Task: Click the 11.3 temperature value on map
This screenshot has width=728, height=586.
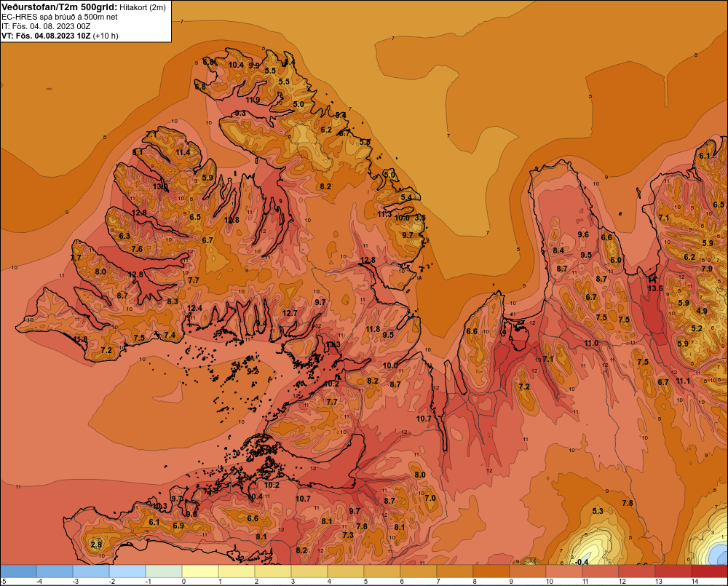Action: [384, 214]
